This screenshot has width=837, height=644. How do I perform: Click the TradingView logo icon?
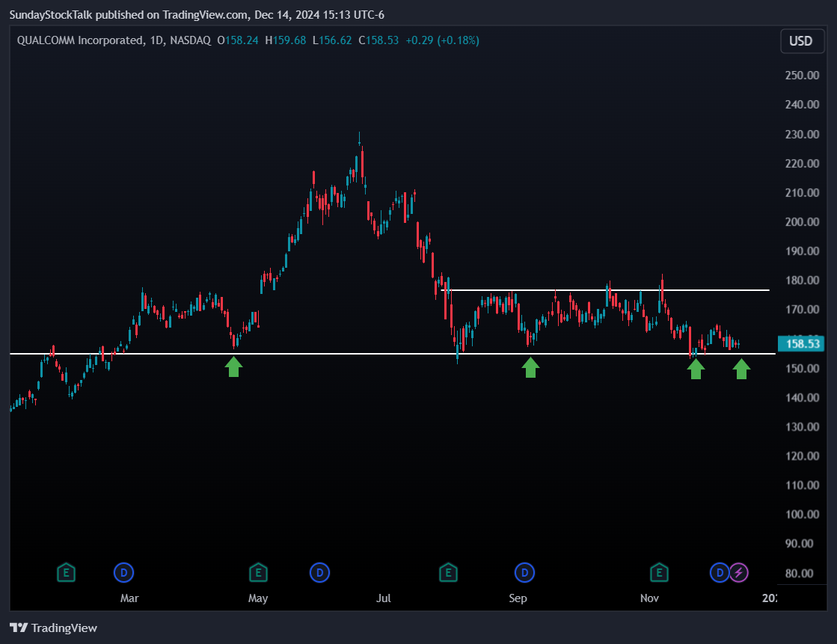pyautogui.click(x=19, y=628)
